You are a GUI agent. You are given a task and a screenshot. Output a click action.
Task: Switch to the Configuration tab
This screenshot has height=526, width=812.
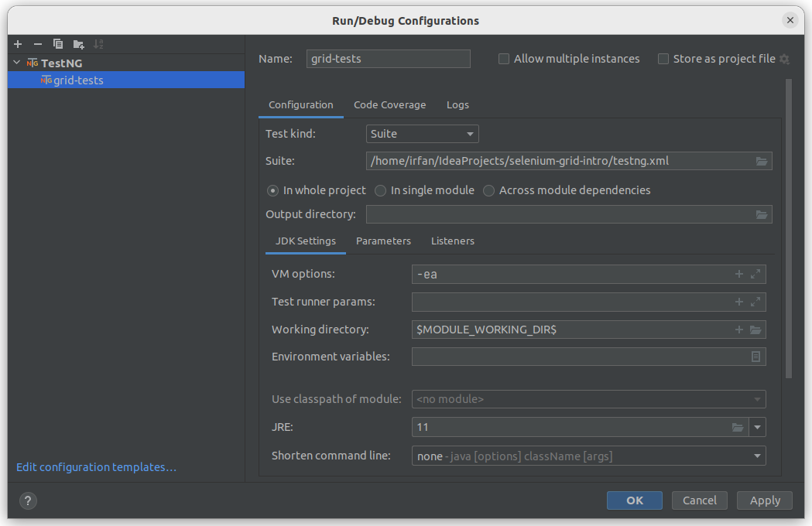point(301,105)
